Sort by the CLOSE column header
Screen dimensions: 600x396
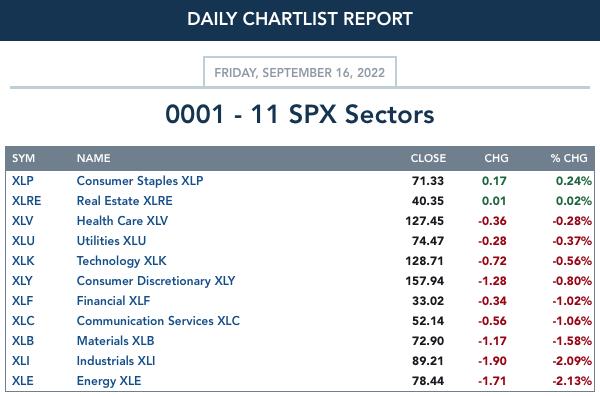click(428, 158)
